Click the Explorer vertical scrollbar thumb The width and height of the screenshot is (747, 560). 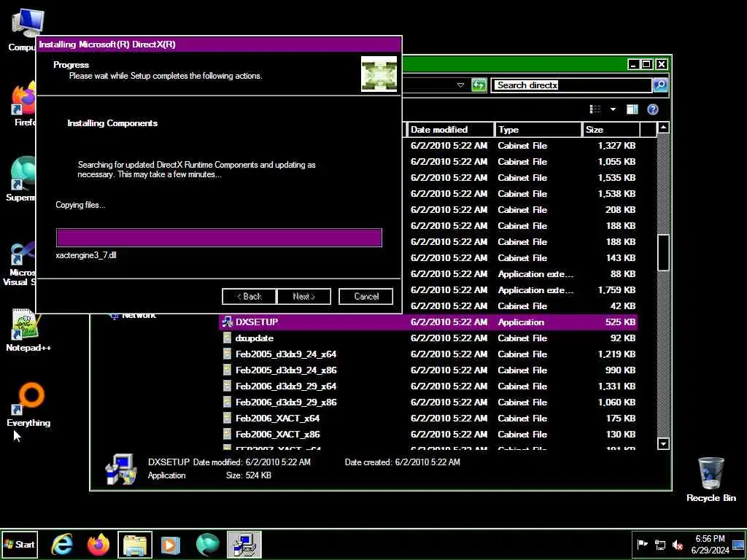pyautogui.click(x=664, y=253)
